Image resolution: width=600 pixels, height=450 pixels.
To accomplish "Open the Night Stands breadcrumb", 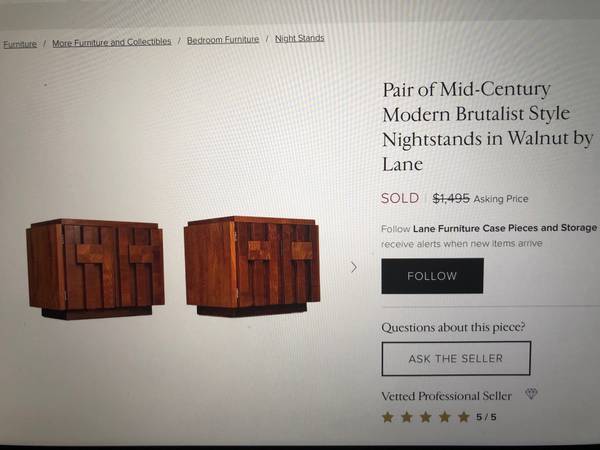I will (299, 39).
